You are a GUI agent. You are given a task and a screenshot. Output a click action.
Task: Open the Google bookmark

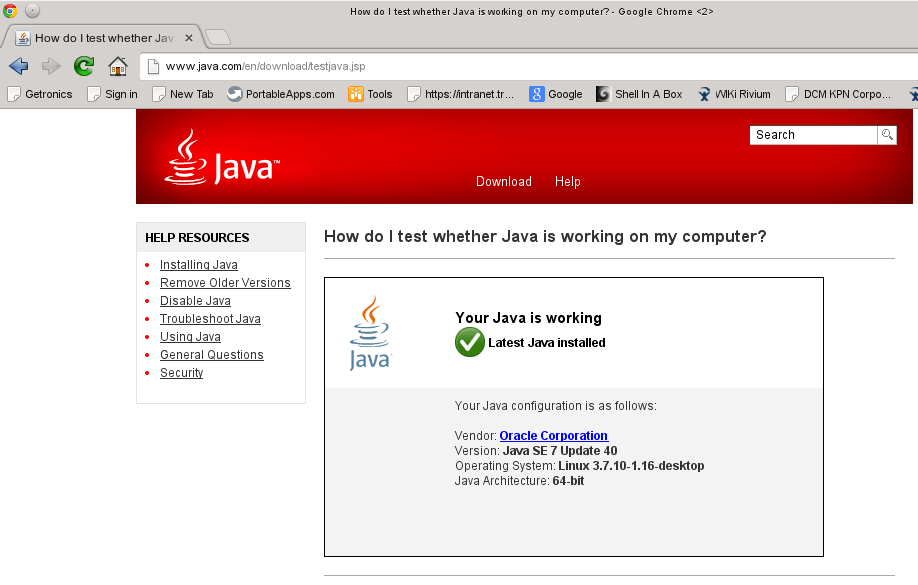tap(556, 94)
